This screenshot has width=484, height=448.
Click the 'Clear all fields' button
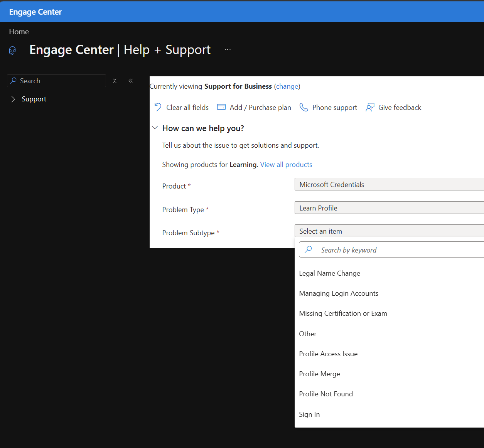pyautogui.click(x=181, y=107)
